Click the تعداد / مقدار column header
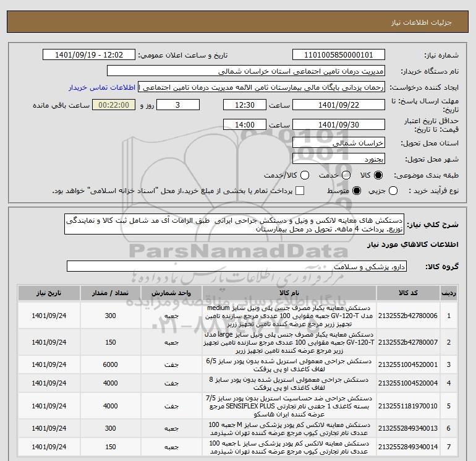This screenshot has height=461, width=476. click(110, 293)
